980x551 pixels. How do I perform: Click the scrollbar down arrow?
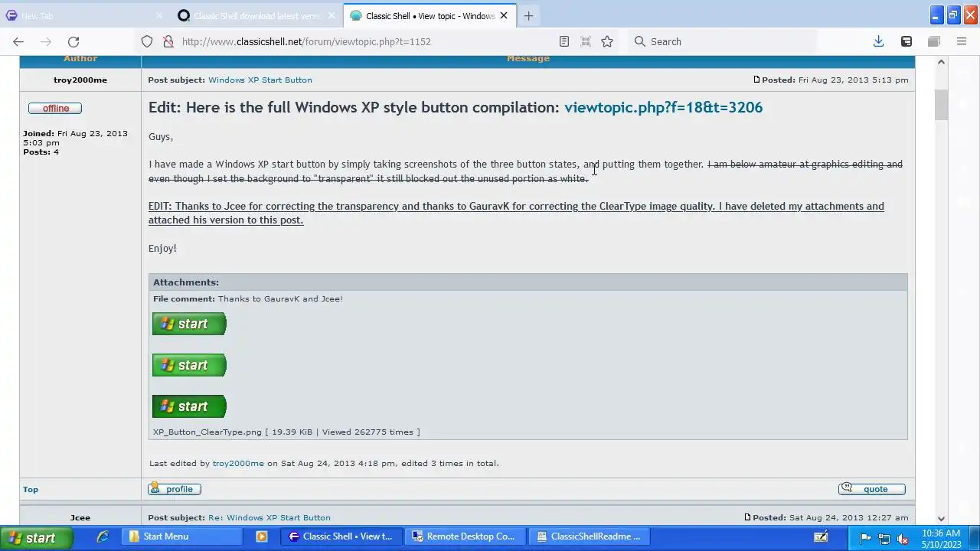tap(941, 518)
